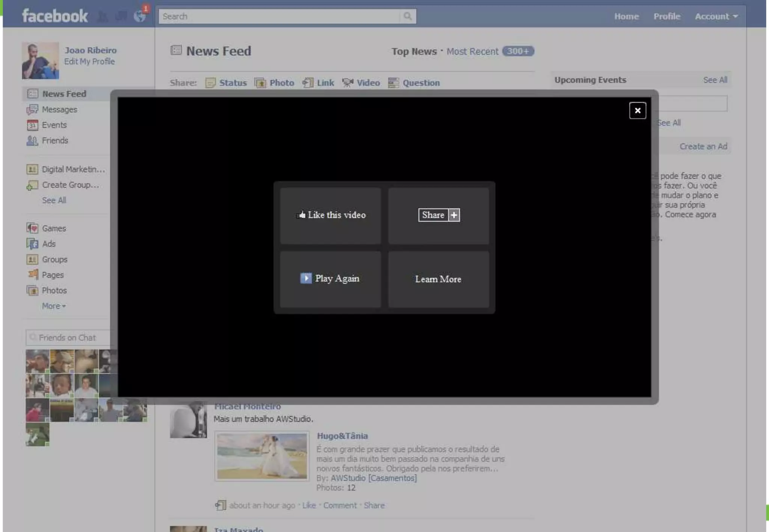Open Profile in top navigation

point(666,17)
